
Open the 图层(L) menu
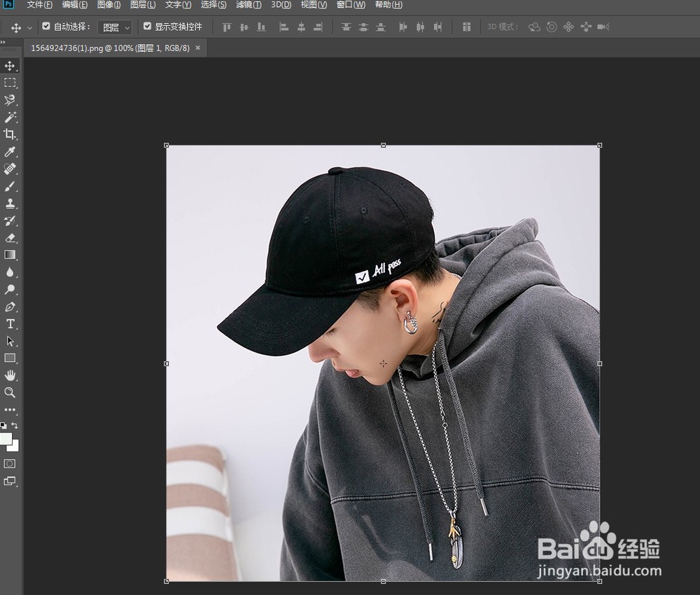click(x=143, y=5)
